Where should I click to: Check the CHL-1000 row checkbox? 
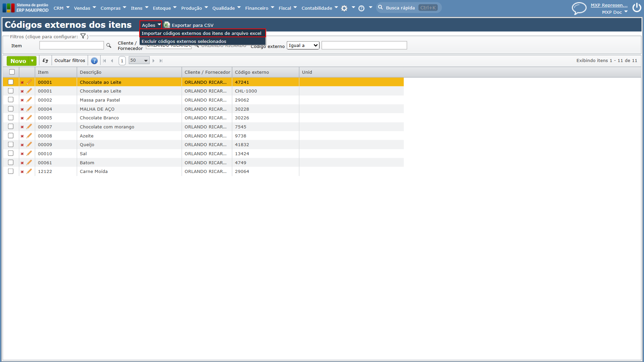coord(11,91)
